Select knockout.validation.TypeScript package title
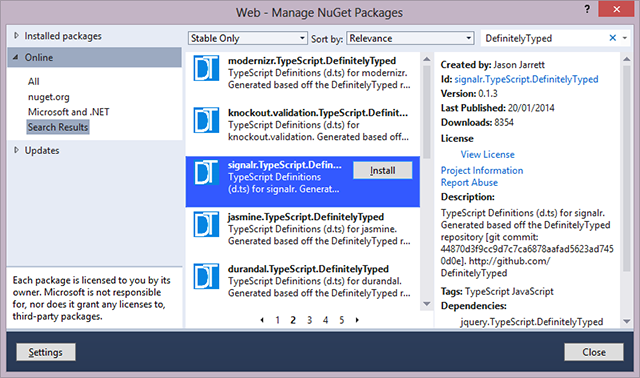Viewport: 640px width, 378px height. pyautogui.click(x=318, y=113)
